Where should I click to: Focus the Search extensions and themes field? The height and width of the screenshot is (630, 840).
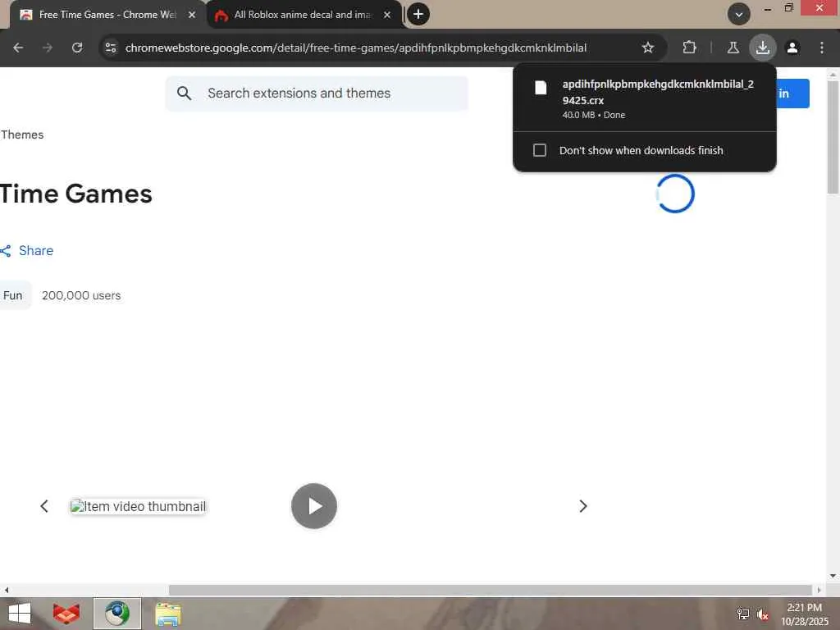coord(317,94)
